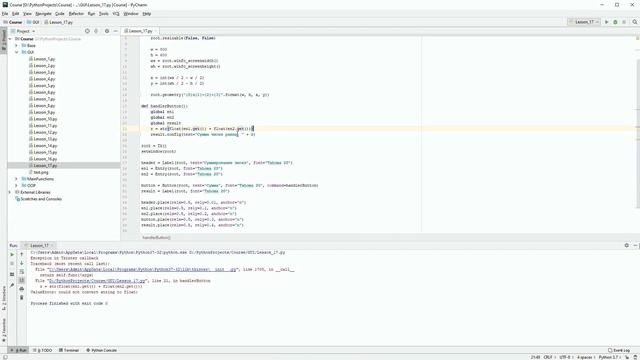Select the Lesson_17 tab in Run panel

39,245
